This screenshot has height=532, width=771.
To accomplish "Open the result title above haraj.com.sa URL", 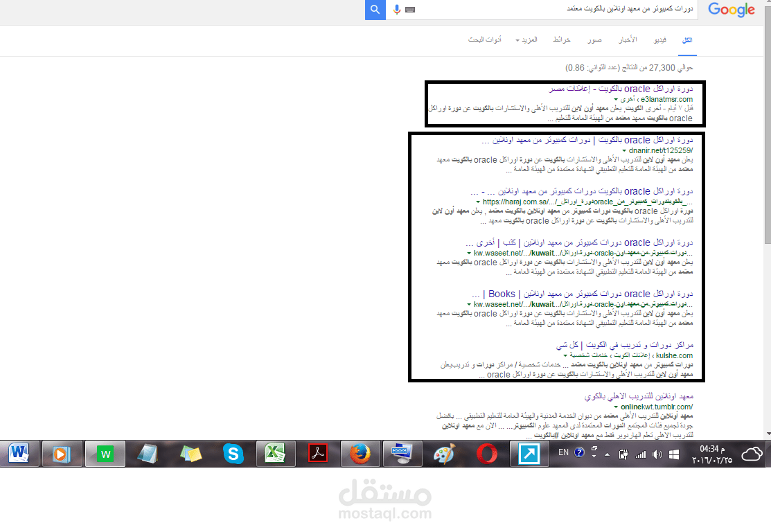I will click(581, 191).
